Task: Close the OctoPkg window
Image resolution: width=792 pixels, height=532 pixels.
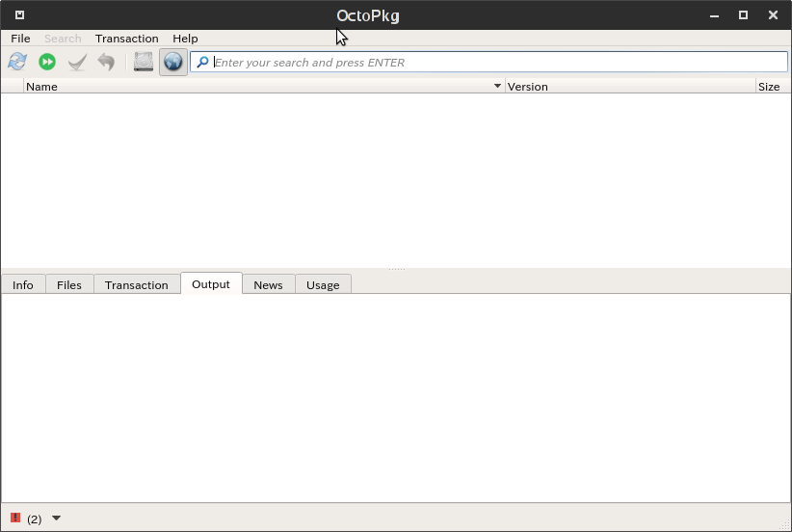Action: pos(773,15)
